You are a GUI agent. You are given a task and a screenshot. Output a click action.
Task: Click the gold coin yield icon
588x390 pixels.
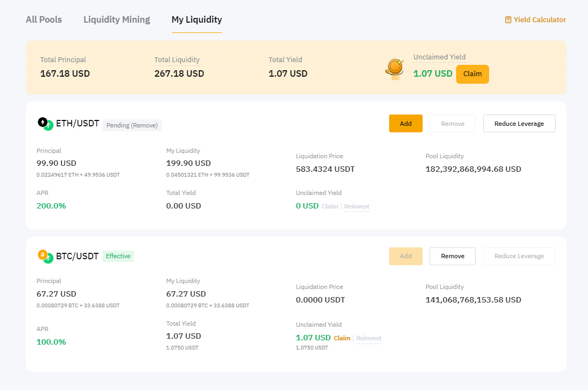coord(395,69)
